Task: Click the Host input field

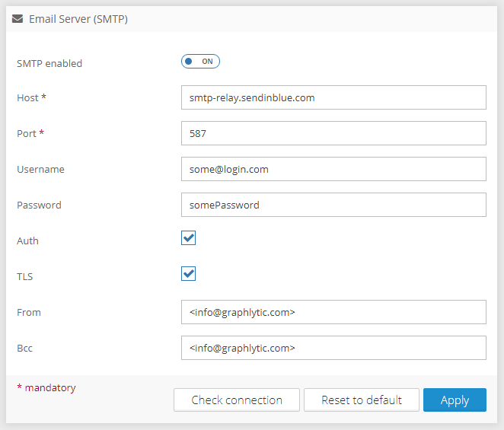Action: (x=333, y=97)
